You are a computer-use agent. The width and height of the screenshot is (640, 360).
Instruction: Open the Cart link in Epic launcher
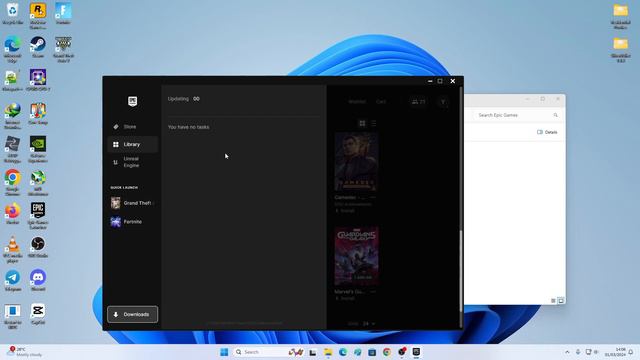coord(381,102)
